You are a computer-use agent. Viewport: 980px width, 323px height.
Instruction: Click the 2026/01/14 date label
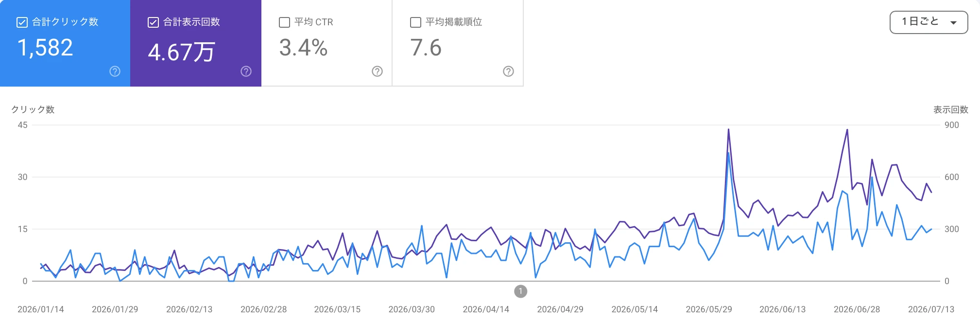(41, 309)
